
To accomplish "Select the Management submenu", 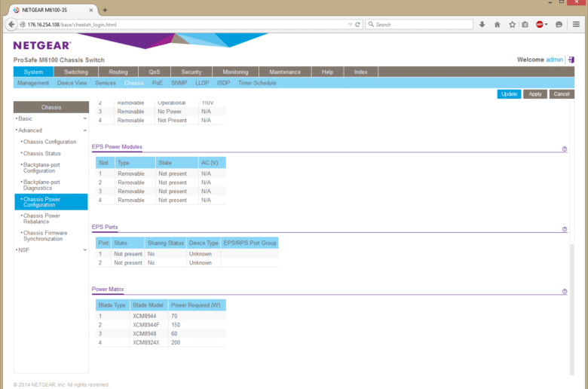I will (x=33, y=83).
